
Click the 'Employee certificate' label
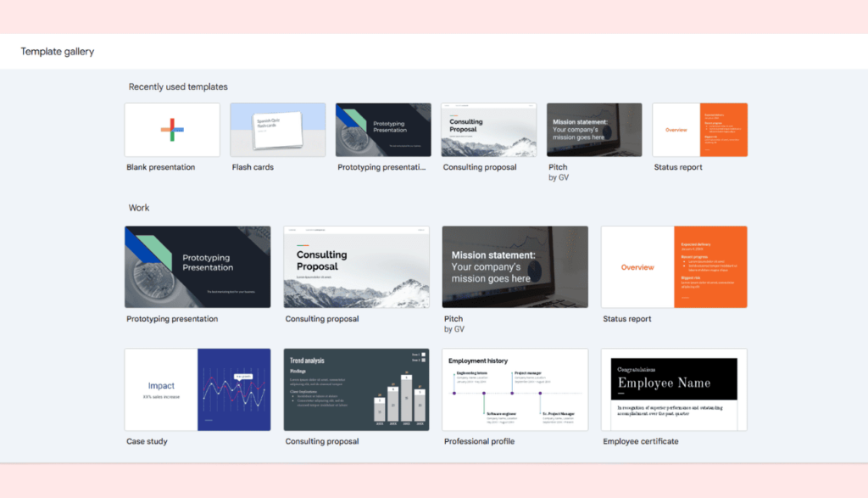(641, 441)
